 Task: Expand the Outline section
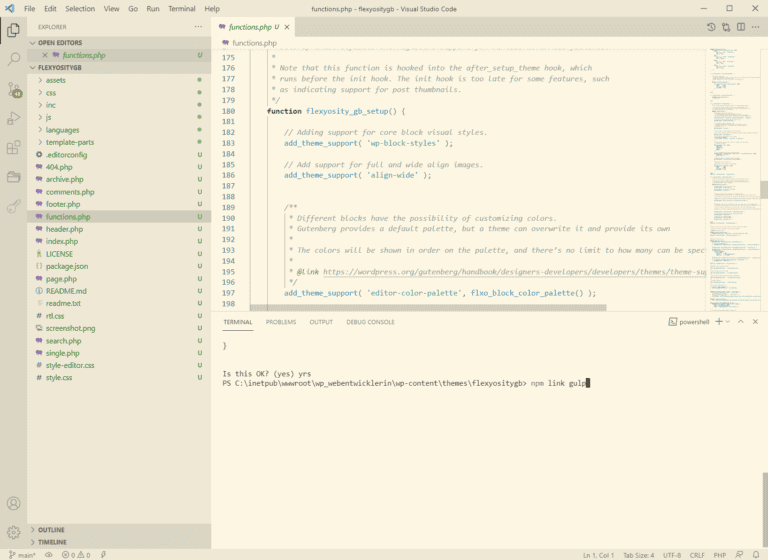[119, 530]
